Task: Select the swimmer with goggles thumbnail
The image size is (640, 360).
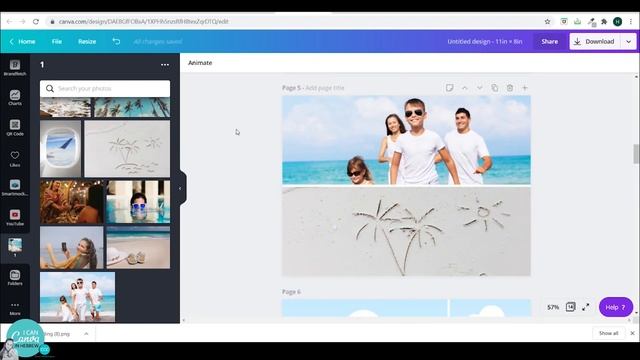Action: [138, 202]
